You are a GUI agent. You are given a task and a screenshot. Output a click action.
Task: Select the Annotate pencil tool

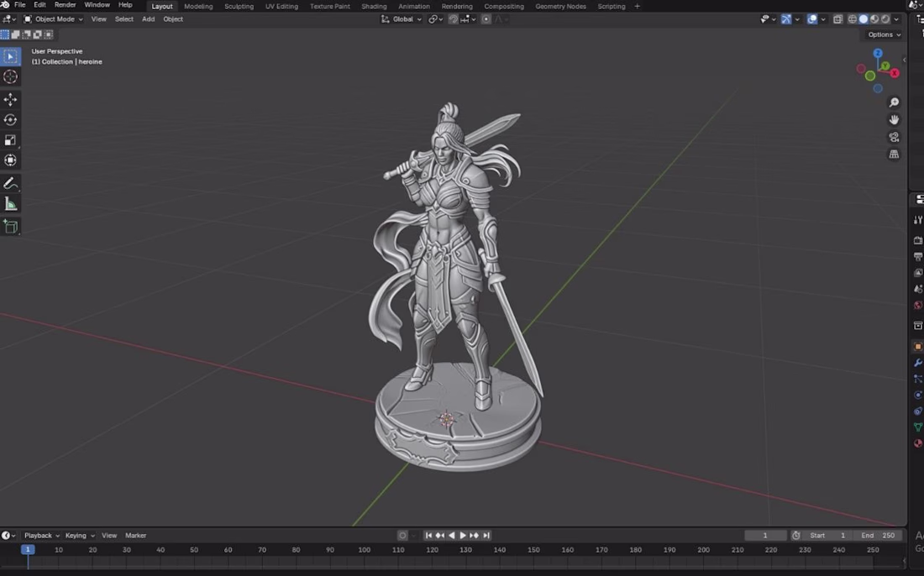tap(10, 184)
